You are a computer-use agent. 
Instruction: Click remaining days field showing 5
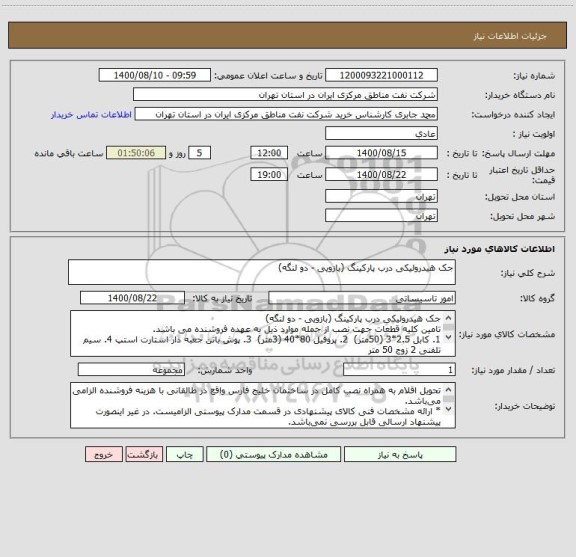click(199, 153)
